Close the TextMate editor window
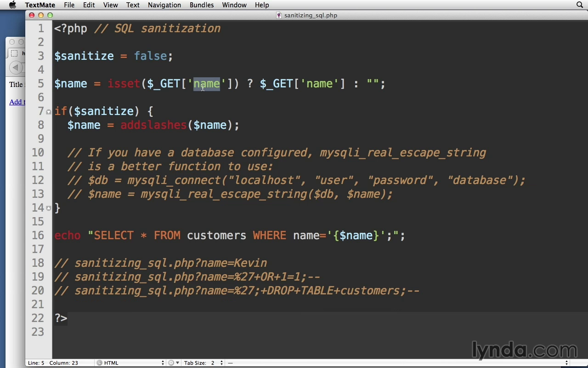Viewport: 588px width, 368px height. [32, 15]
